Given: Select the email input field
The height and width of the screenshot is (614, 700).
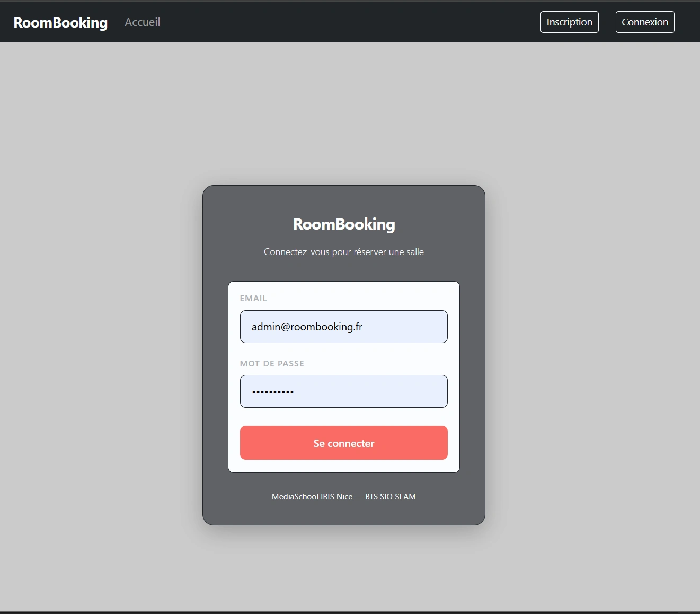Looking at the screenshot, I should (x=343, y=327).
